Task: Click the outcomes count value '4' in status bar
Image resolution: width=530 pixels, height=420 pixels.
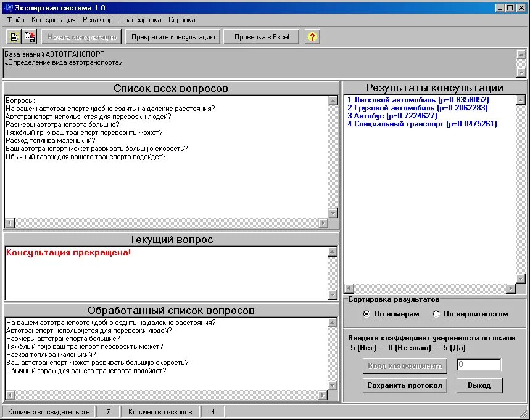Action: pyautogui.click(x=213, y=412)
